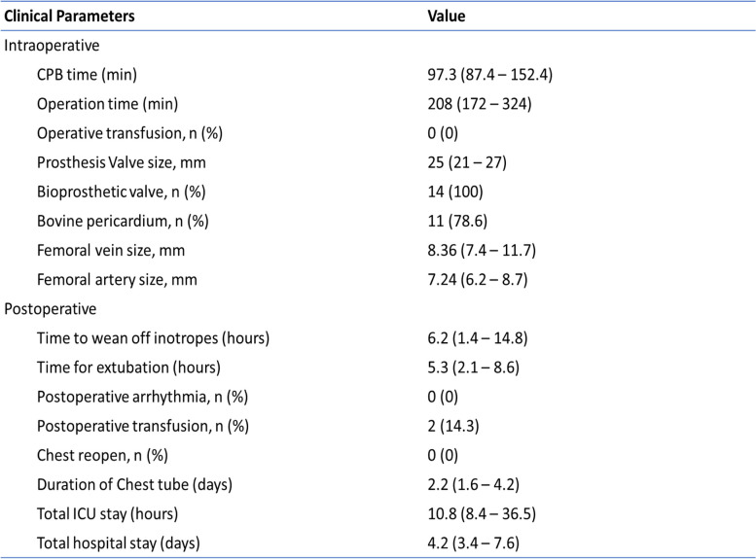Click the 'Operation time (min)' label

108,104
